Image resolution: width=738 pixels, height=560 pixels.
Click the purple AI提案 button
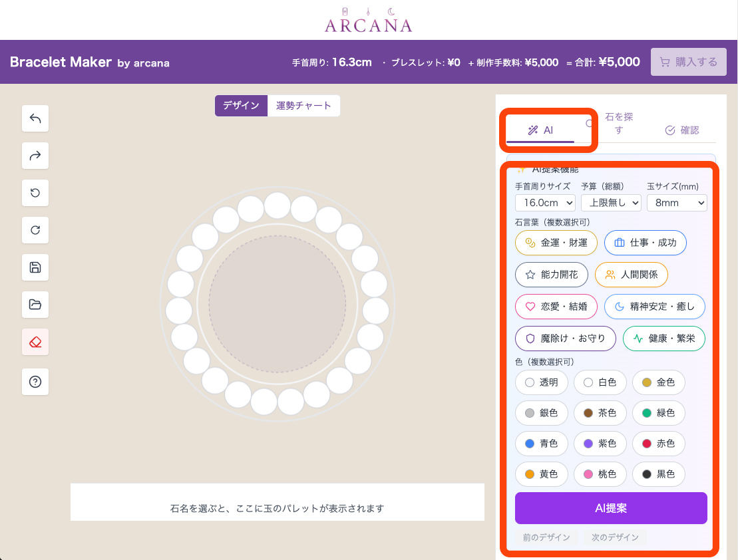[x=610, y=508]
